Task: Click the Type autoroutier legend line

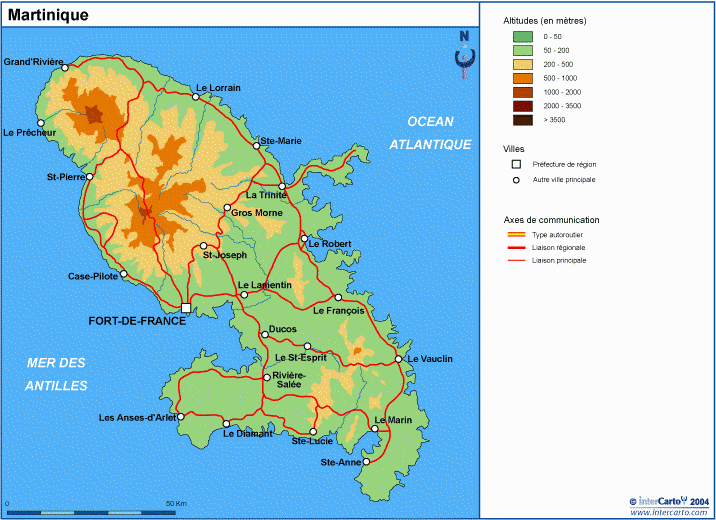Action: point(516,234)
